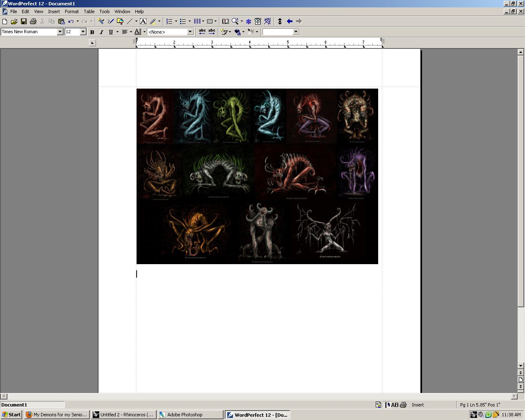
Task: Print the document from the toolbar
Action: click(33, 21)
